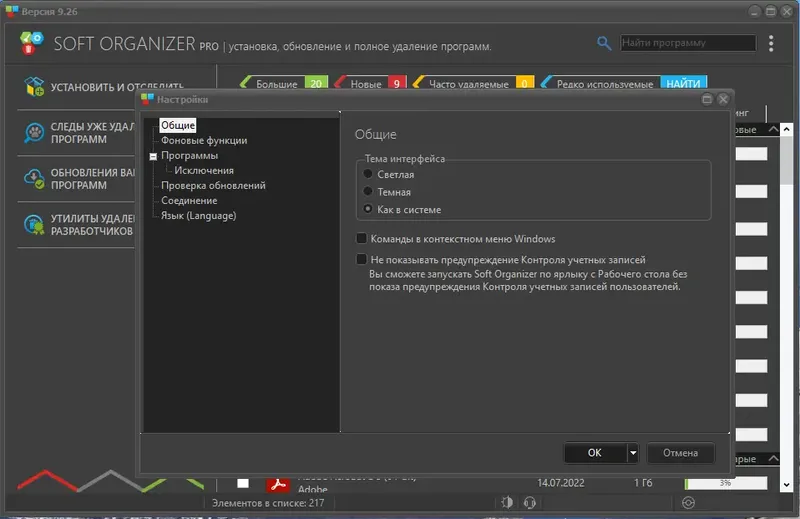Click the headset support icon
Viewport: 800px width, 519px height.
(530, 503)
